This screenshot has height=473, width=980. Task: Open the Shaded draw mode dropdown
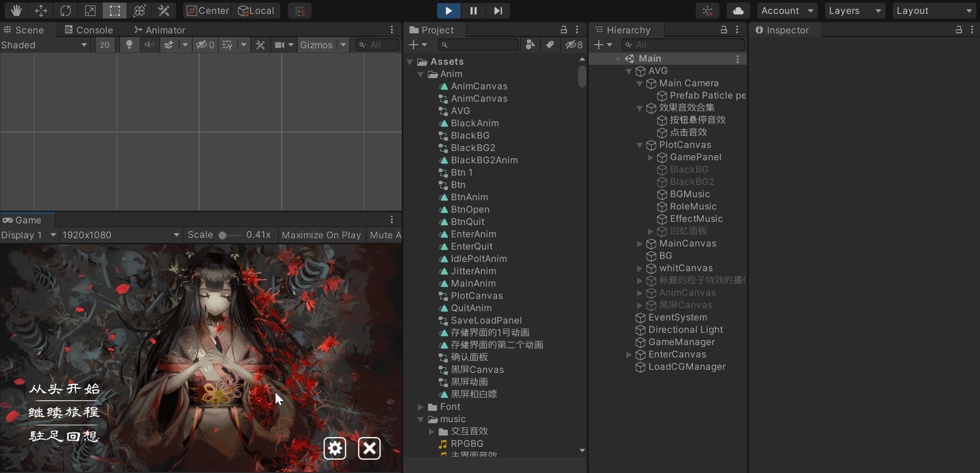[44, 45]
